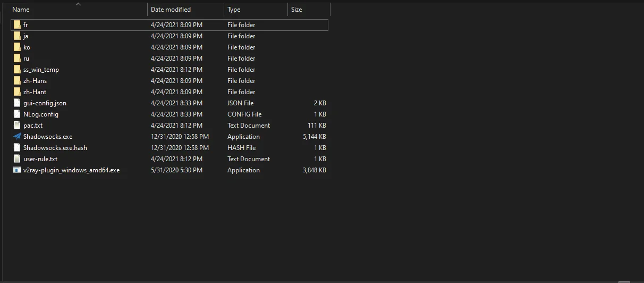Image resolution: width=644 pixels, height=283 pixels.
Task: Click the sort direction arrow above Name
Action: (x=78, y=4)
